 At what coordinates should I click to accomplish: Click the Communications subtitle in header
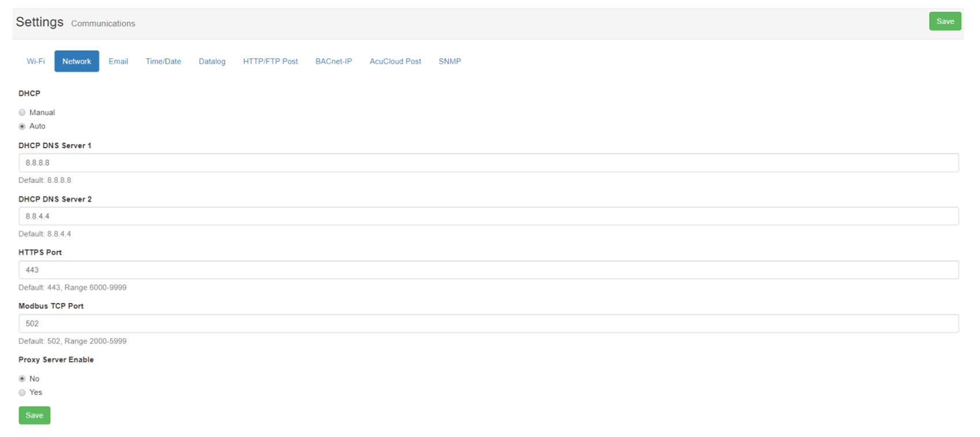tap(103, 24)
